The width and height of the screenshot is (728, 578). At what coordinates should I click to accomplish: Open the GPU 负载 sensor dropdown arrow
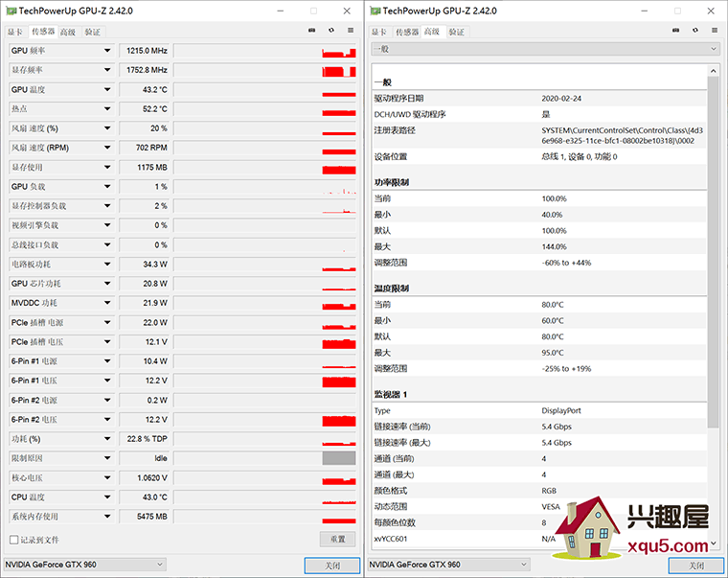[107, 187]
